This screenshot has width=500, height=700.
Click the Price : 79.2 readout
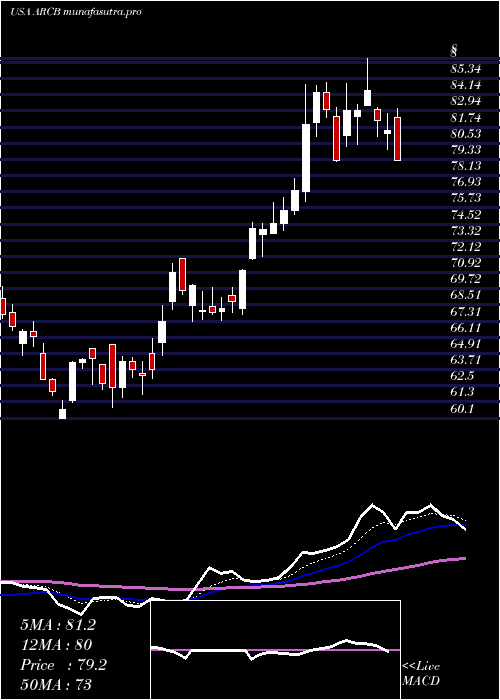(63, 665)
